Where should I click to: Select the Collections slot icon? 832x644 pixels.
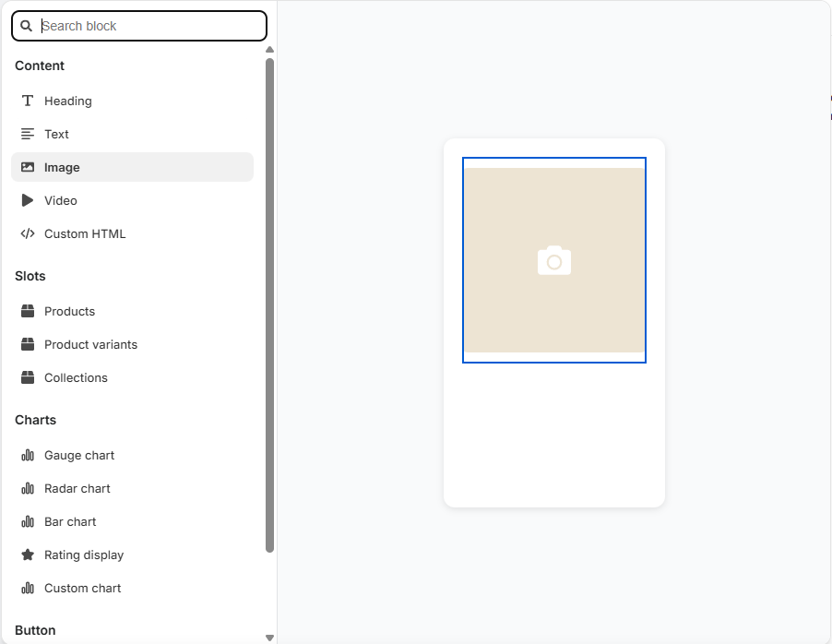[x=29, y=377]
